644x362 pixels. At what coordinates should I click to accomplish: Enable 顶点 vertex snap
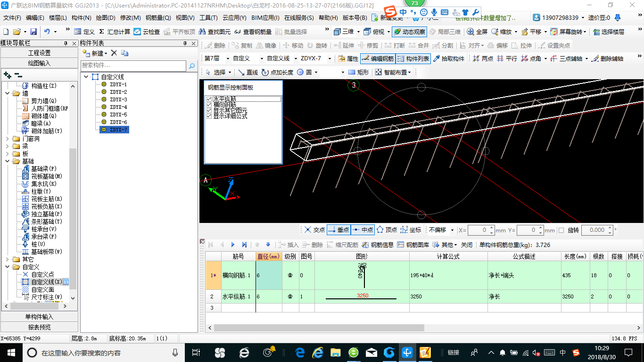tap(387, 230)
